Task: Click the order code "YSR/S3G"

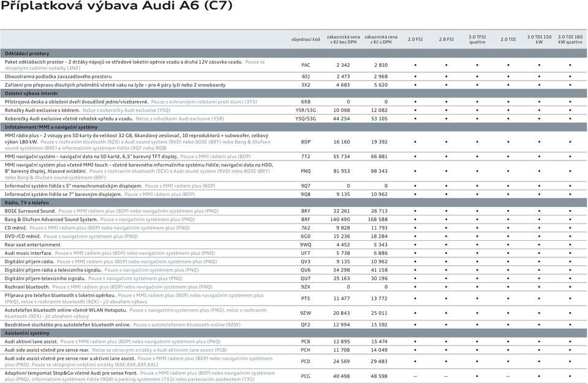Action: click(x=306, y=110)
